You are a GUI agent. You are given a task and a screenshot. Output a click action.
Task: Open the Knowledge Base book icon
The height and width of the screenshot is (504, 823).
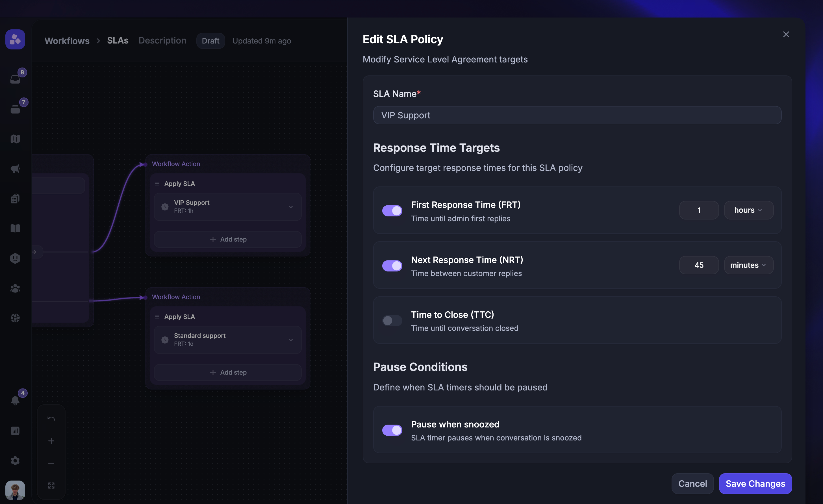click(15, 228)
